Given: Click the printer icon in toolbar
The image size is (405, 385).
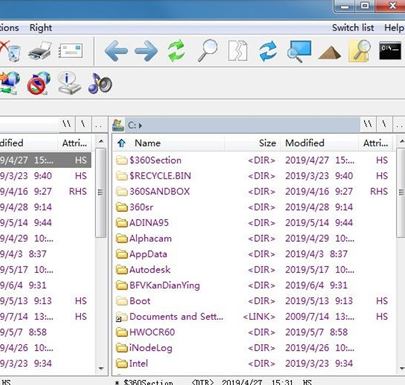Looking at the screenshot, I should tap(40, 51).
